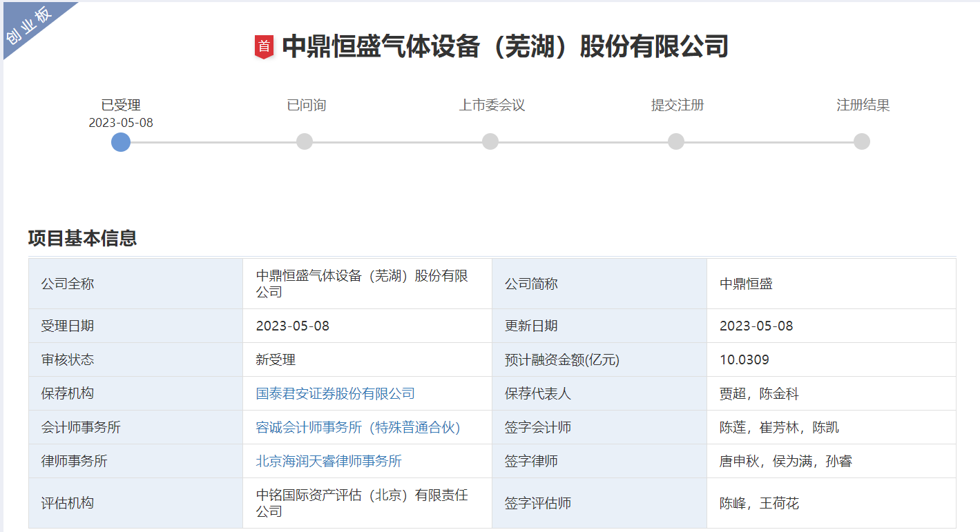This screenshot has height=532, width=980.
Task: Click the 新受理 status value
Action: [276, 359]
